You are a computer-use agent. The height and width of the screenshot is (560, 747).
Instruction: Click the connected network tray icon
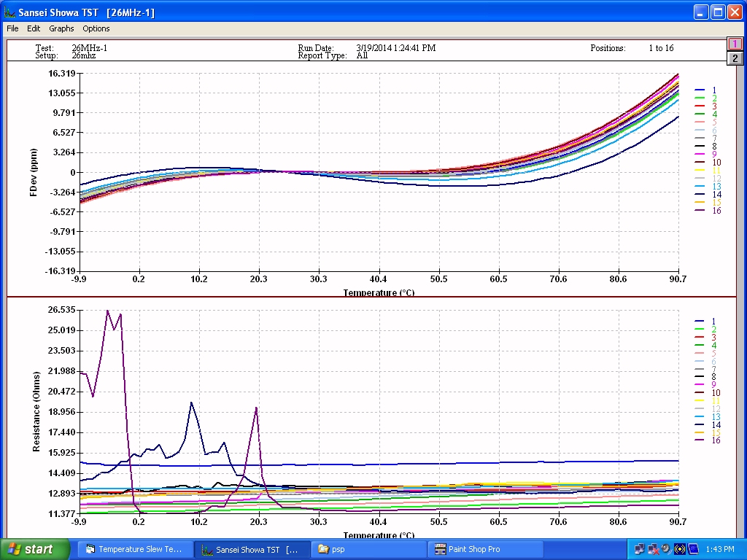coord(640,549)
